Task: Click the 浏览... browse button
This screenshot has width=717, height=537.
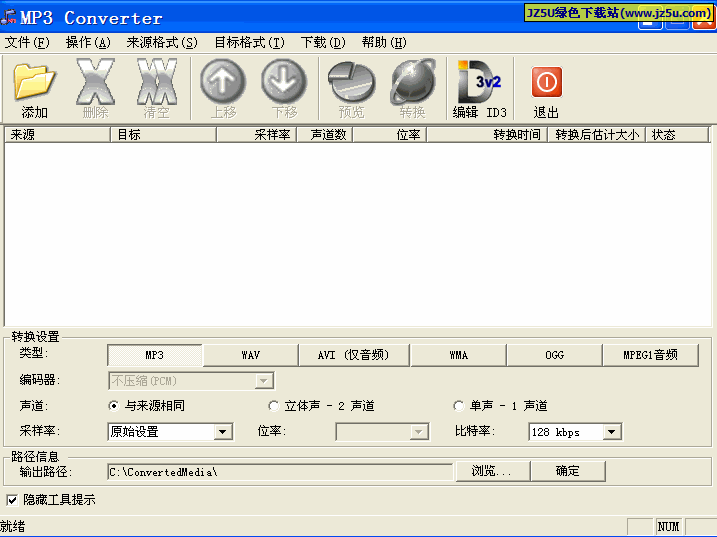Action: click(492, 471)
